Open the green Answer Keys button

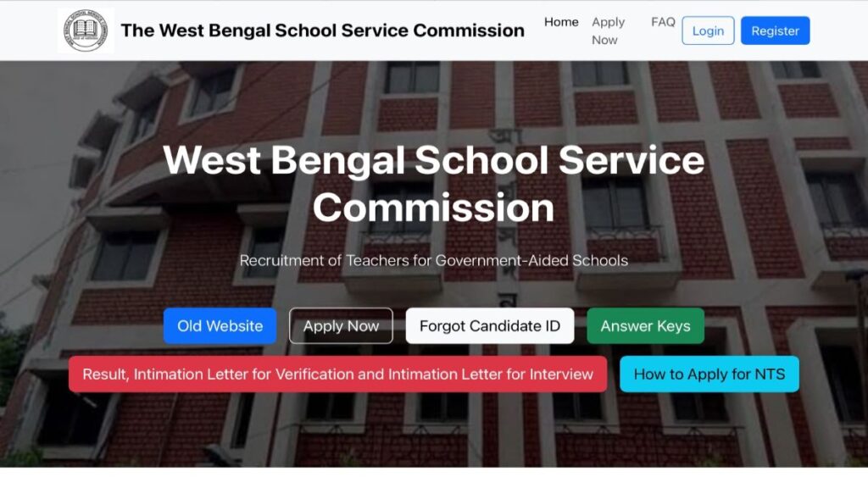click(x=645, y=326)
